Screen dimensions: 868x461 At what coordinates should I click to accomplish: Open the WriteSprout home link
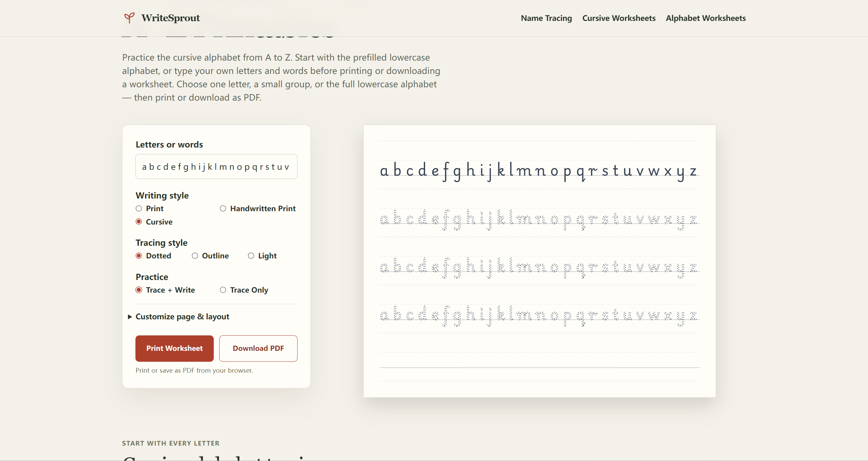pyautogui.click(x=162, y=18)
